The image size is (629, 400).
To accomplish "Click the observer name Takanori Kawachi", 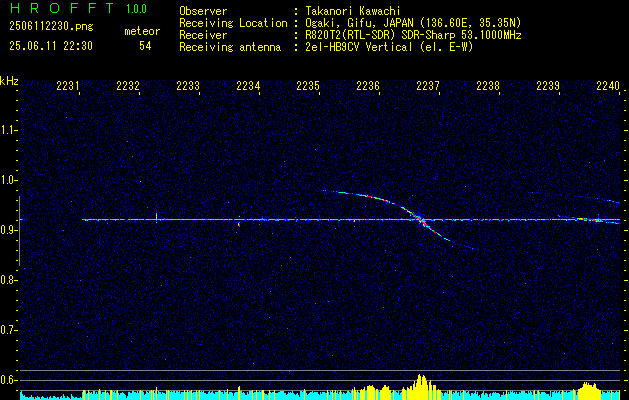I will [x=351, y=11].
